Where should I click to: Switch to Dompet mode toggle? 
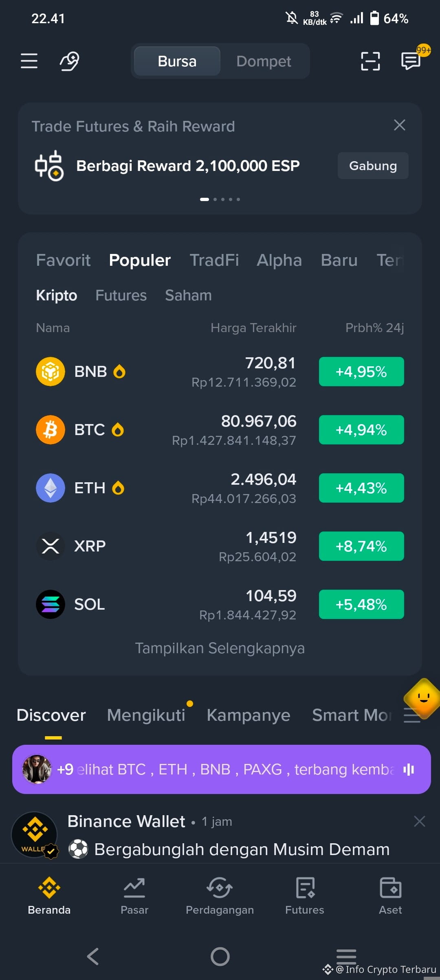(264, 61)
